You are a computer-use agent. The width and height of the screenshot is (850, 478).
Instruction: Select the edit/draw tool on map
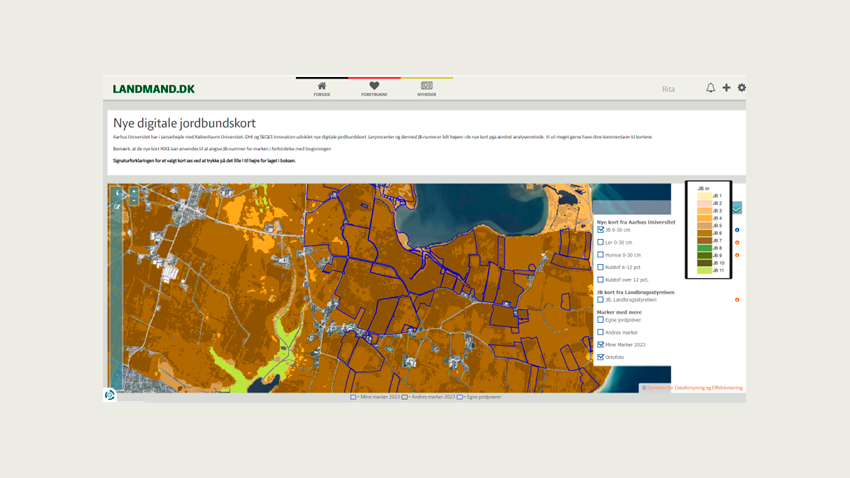(x=117, y=207)
